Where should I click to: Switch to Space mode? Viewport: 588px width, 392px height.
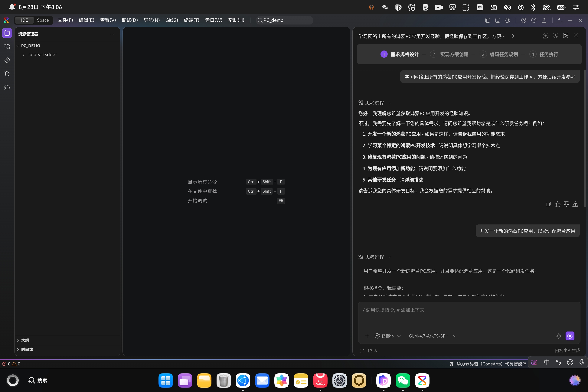(x=43, y=20)
